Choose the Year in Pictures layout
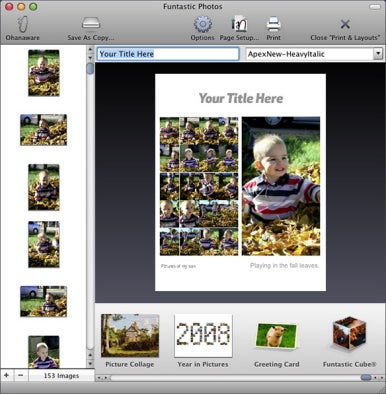 pos(203,335)
